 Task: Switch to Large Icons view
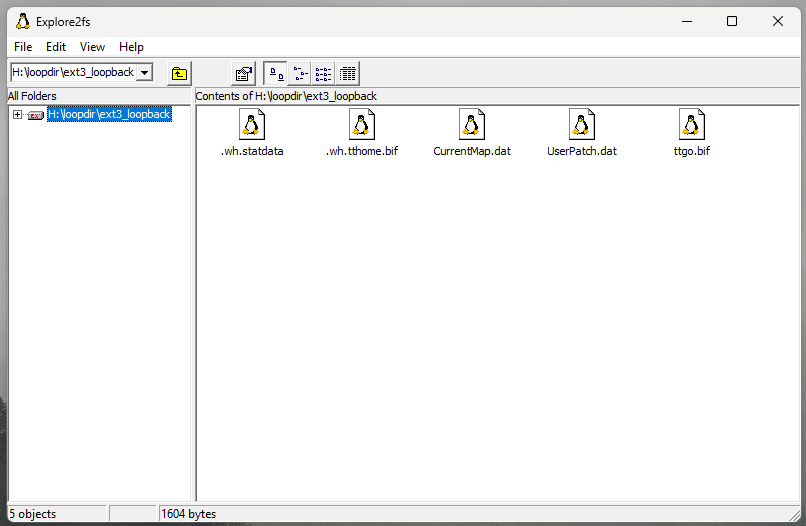(x=276, y=74)
